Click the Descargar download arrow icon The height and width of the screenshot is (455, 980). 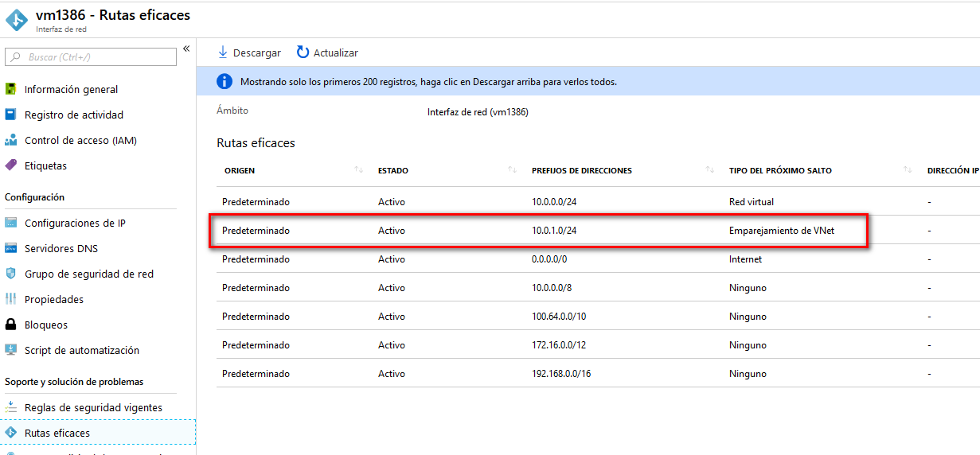(223, 52)
